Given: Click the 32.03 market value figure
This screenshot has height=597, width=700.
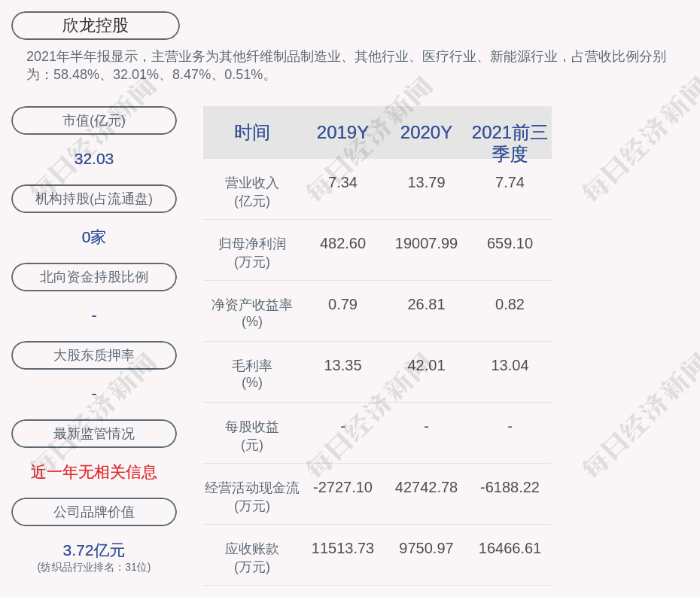Looking at the screenshot, I should [x=94, y=159].
